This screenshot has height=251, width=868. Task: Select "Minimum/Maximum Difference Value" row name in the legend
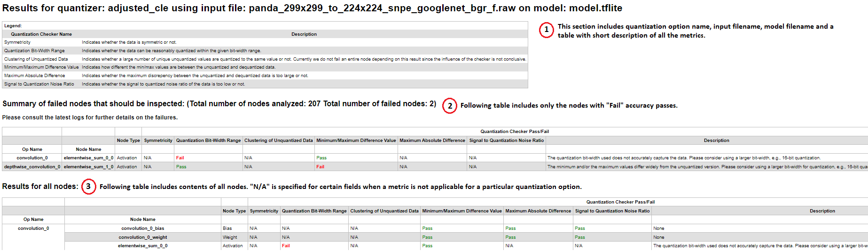click(41, 67)
